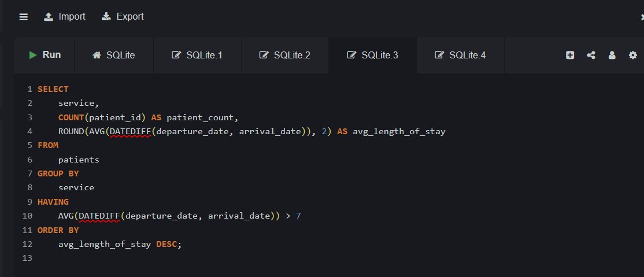The image size is (644, 277).
Task: Click the Export button
Action: tap(123, 16)
